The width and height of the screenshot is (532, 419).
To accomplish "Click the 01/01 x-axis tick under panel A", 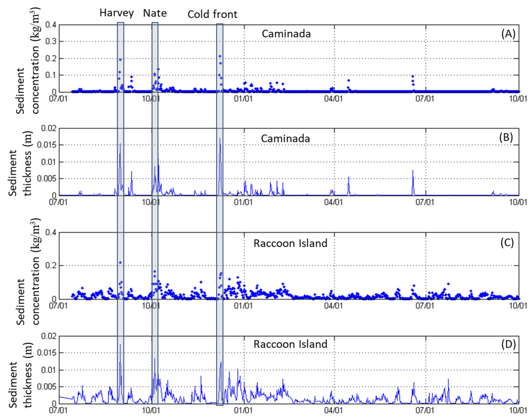I will pyautogui.click(x=243, y=99).
